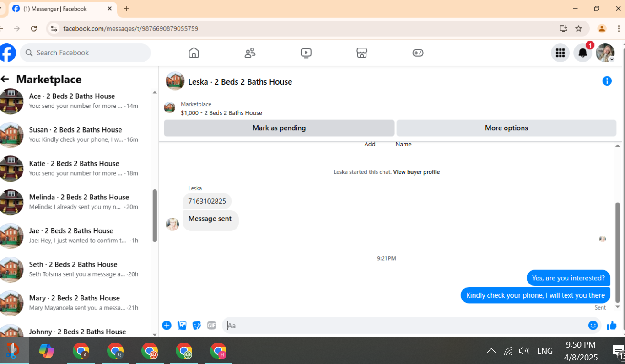Click the Wi-Fi network tray icon
The image size is (625, 364).
coord(508,351)
